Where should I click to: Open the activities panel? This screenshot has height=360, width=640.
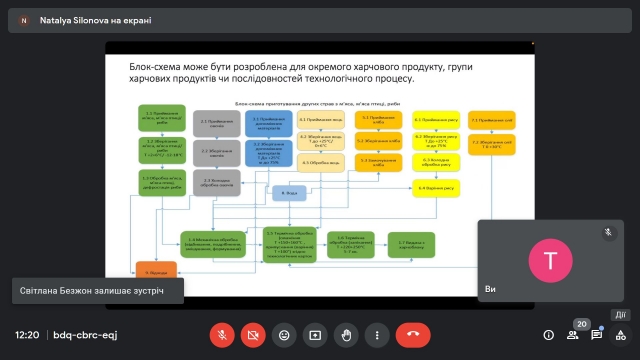tap(621, 335)
